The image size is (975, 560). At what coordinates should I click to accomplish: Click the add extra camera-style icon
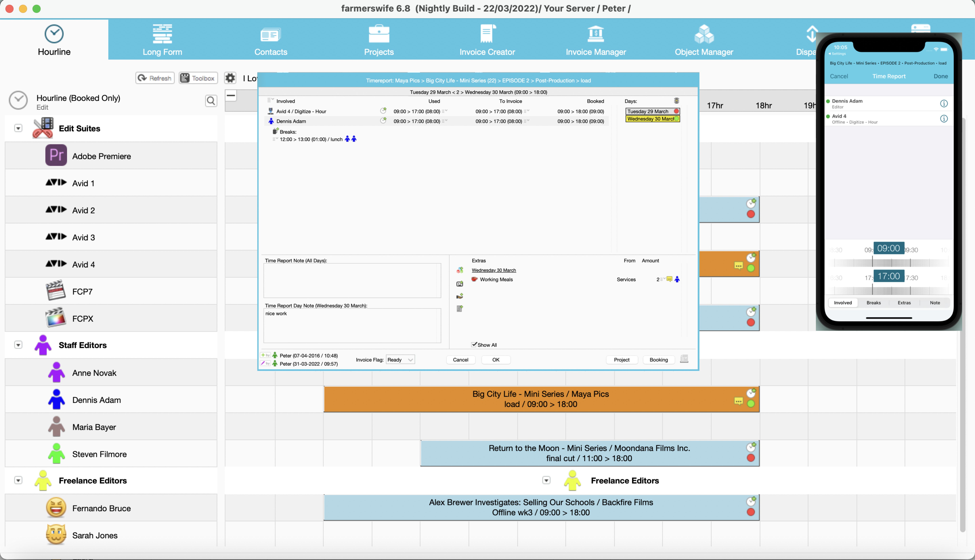point(460,284)
